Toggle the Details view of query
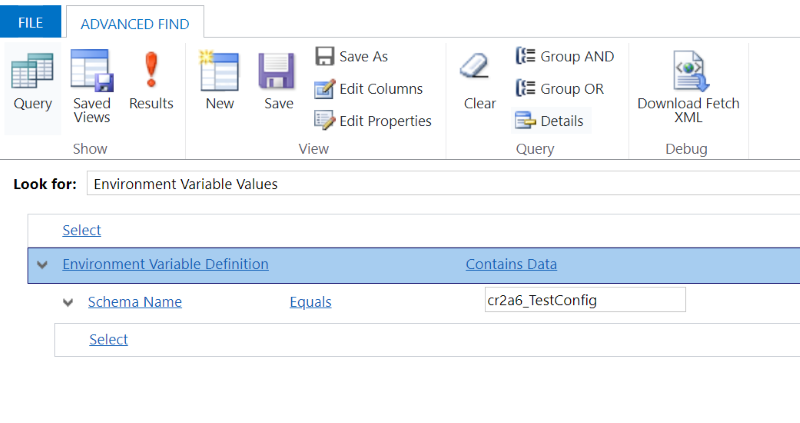This screenshot has height=423, width=800. tap(551, 121)
